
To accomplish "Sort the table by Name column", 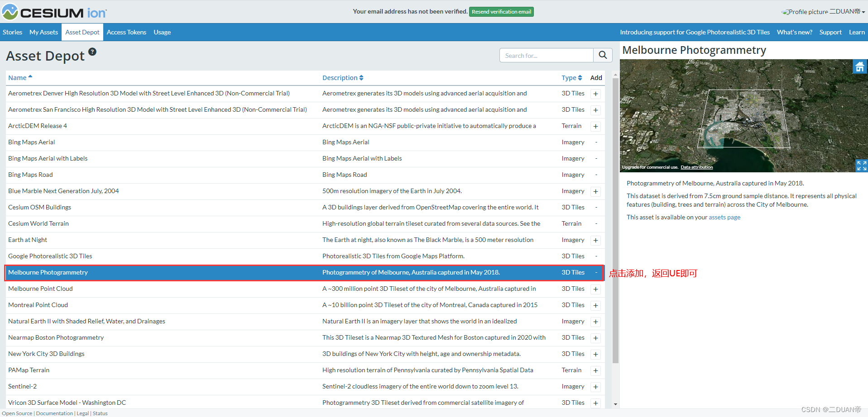I will tap(20, 78).
